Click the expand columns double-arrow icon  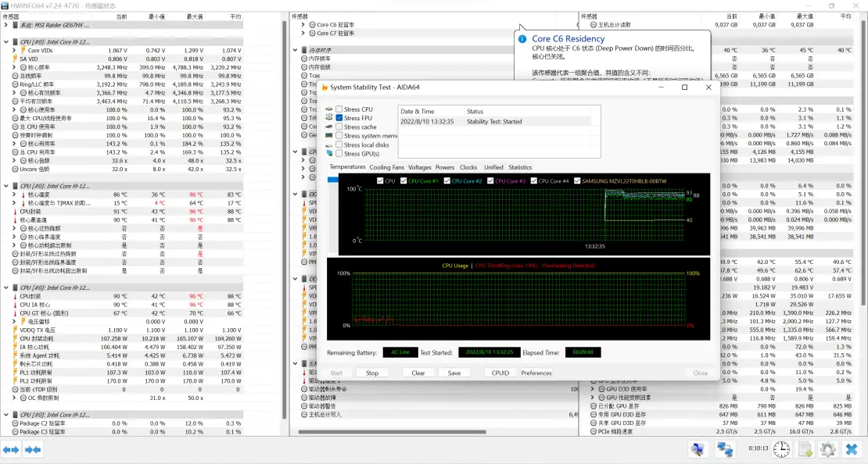click(x=11, y=450)
